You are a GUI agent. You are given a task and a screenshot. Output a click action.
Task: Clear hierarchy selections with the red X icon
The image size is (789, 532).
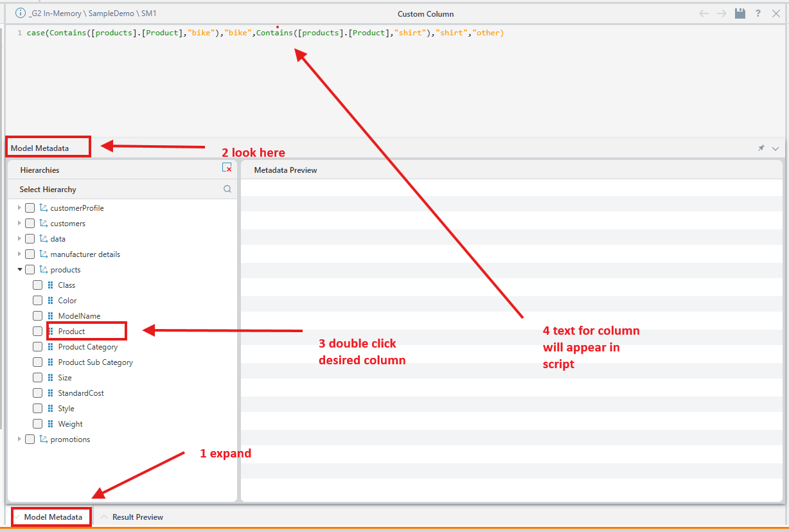click(x=227, y=168)
